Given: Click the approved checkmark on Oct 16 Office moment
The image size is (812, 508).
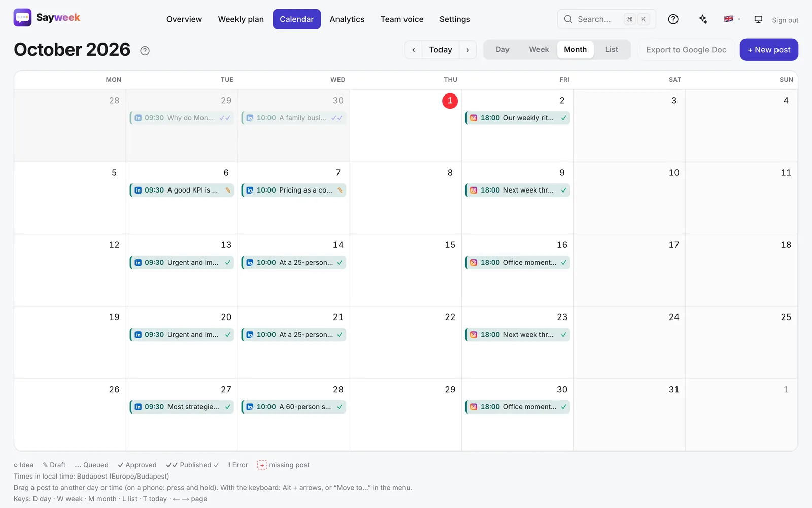Looking at the screenshot, I should click(x=563, y=263).
